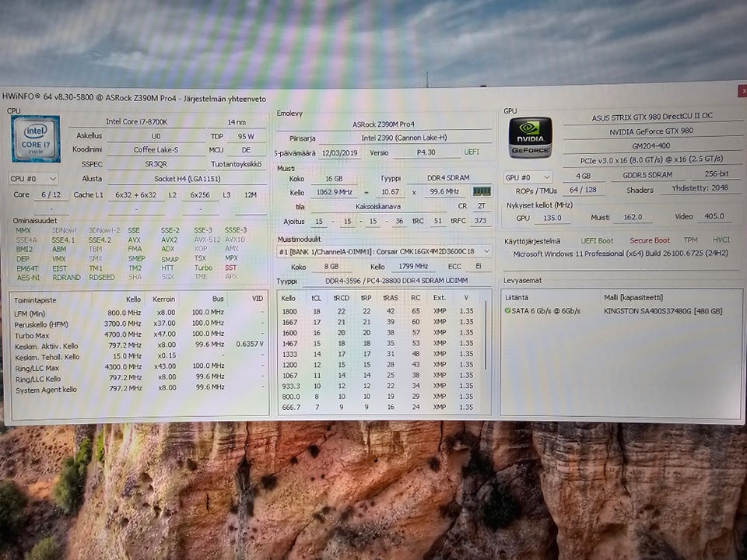This screenshot has height=560, width=747.
Task: Click the BIOS date 12/03/2019
Action: (339, 153)
